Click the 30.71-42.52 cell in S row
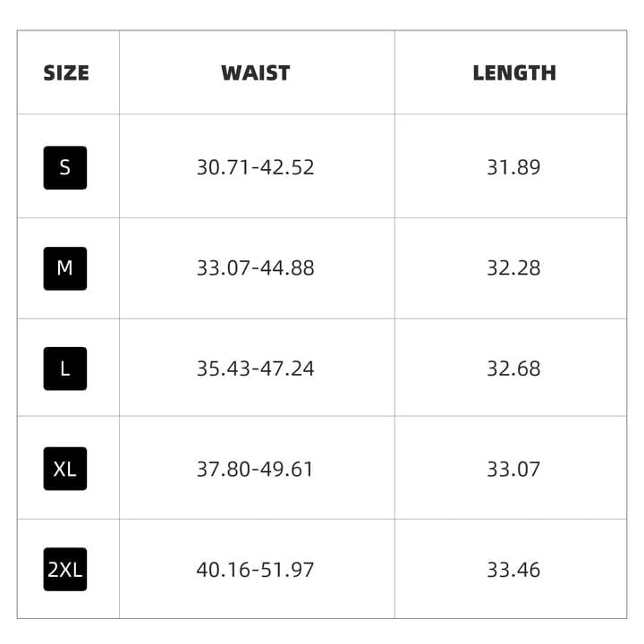The image size is (644, 644). pyautogui.click(x=256, y=167)
